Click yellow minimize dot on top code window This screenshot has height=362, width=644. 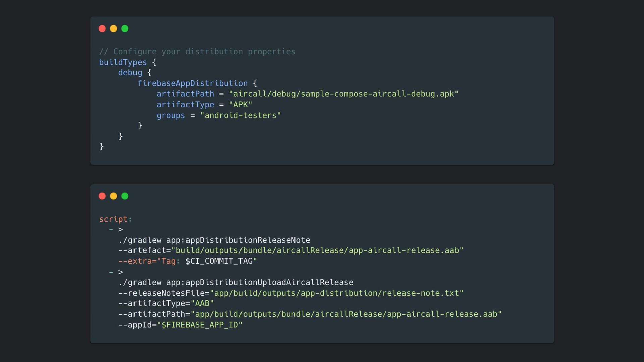[x=114, y=29]
